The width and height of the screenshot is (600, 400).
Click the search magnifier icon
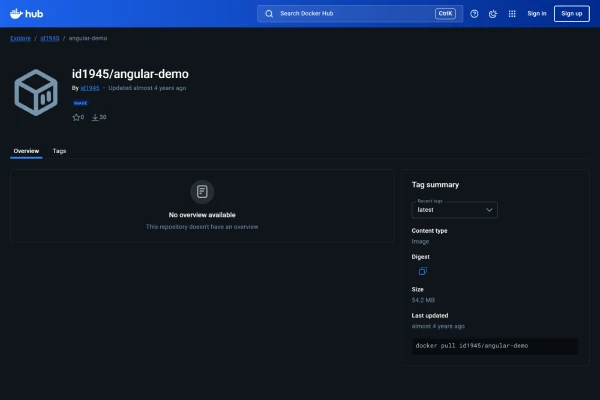[x=269, y=14]
